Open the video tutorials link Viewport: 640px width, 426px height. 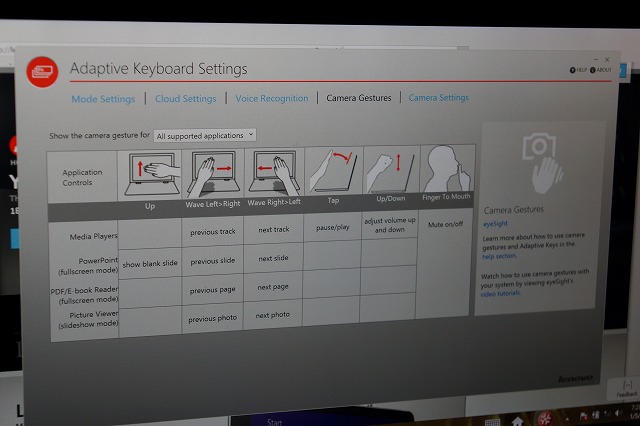500,293
